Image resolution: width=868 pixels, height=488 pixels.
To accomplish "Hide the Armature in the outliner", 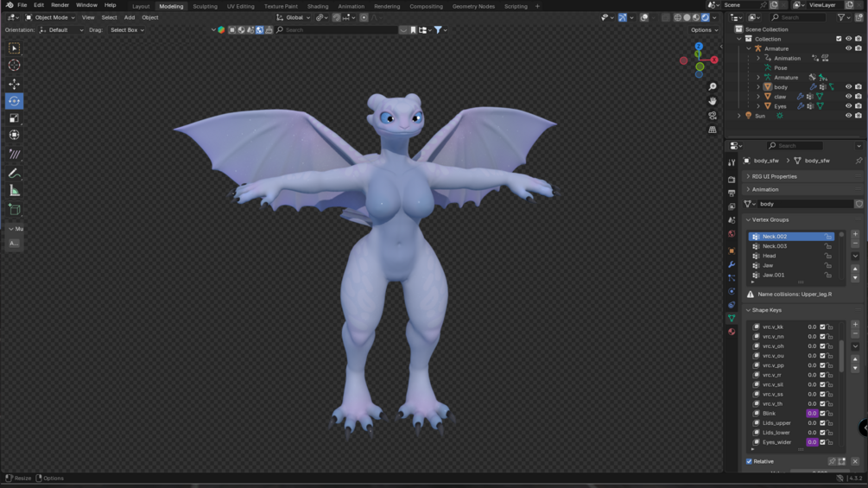I will (849, 48).
